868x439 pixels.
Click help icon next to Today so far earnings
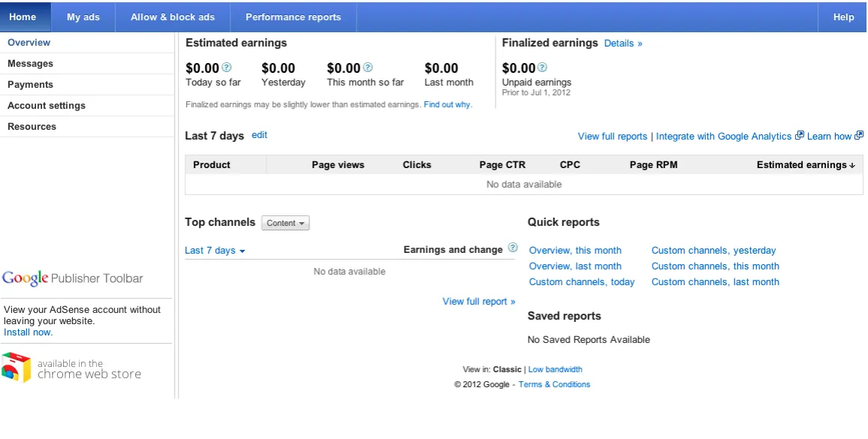click(x=227, y=68)
